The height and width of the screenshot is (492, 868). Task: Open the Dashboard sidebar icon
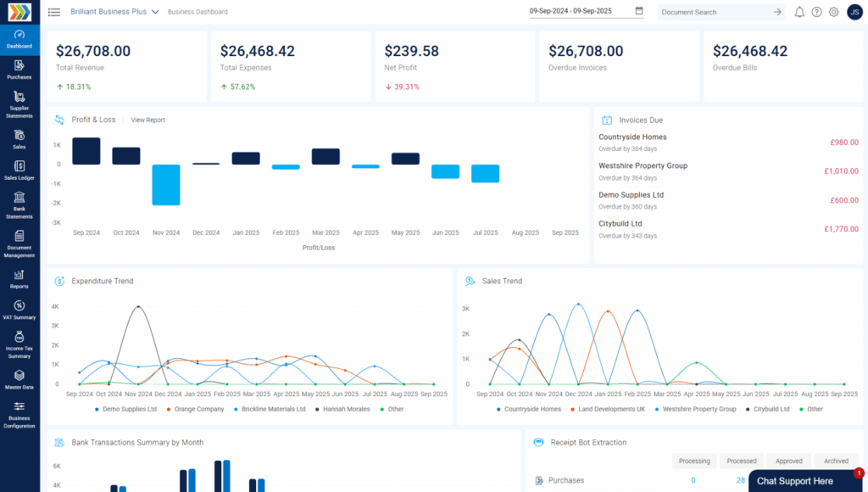point(19,39)
